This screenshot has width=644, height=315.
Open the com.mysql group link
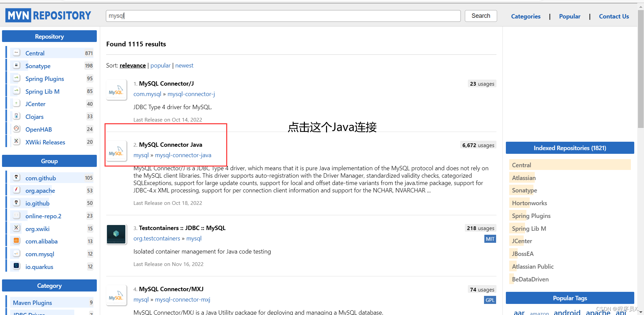point(147,94)
